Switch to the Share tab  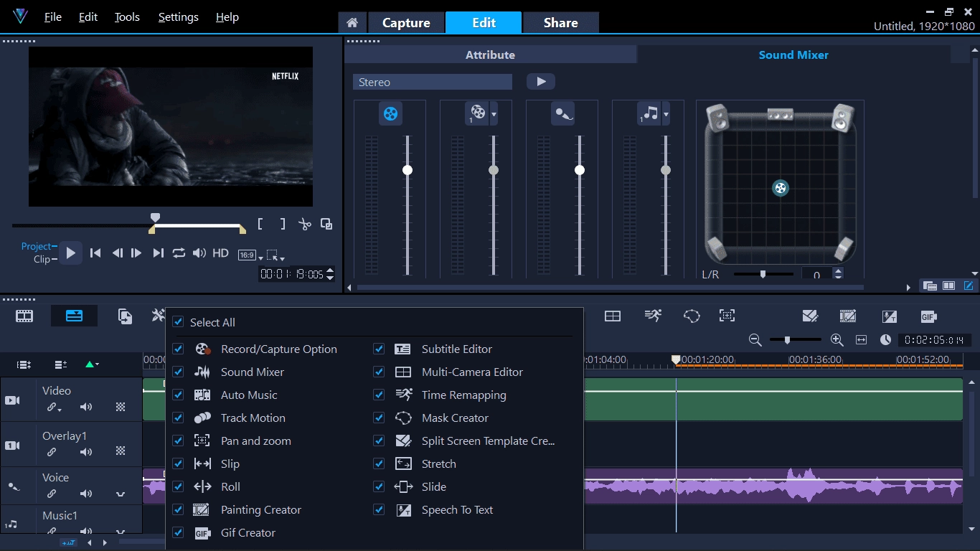[560, 22]
